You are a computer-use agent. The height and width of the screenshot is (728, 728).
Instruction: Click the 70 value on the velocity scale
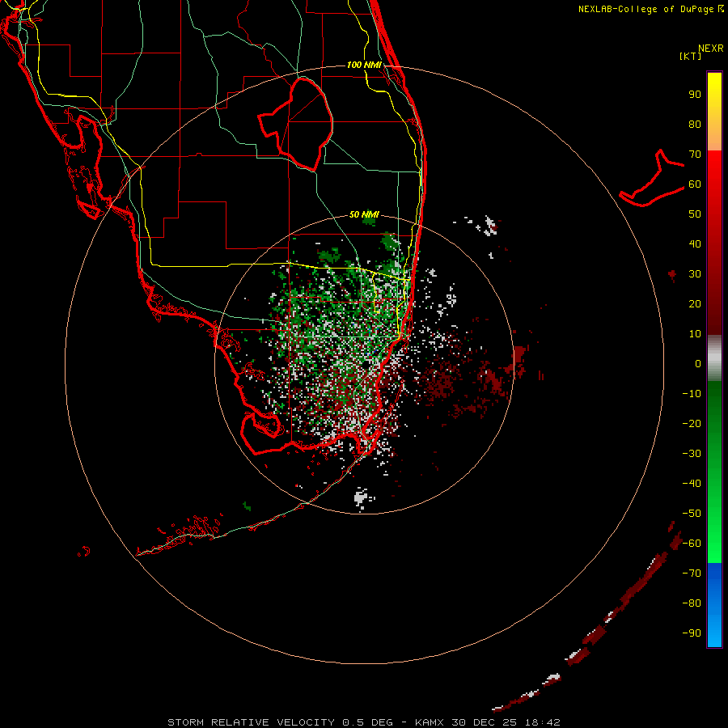tap(695, 154)
